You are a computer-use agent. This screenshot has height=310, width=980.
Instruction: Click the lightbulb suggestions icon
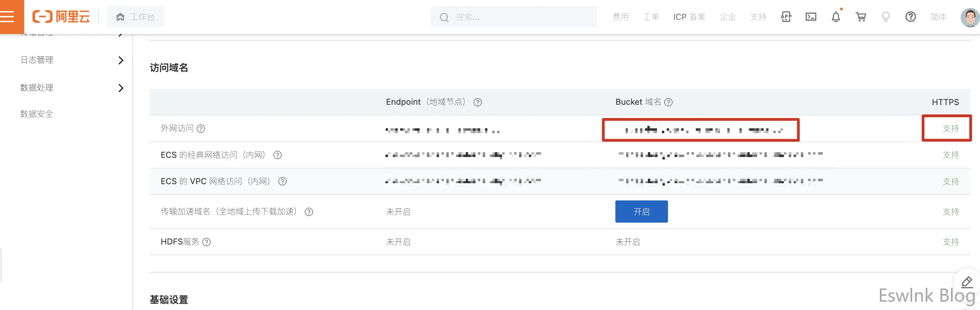886,17
